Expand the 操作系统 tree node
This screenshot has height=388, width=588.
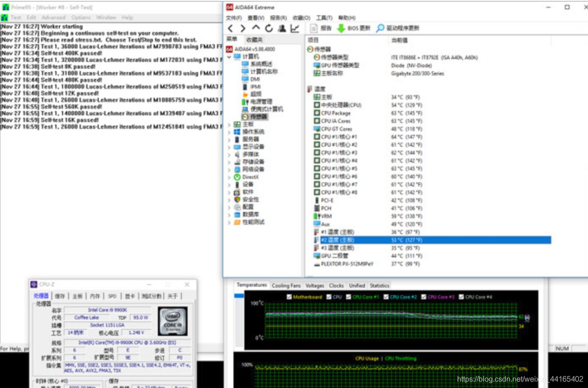coord(229,132)
